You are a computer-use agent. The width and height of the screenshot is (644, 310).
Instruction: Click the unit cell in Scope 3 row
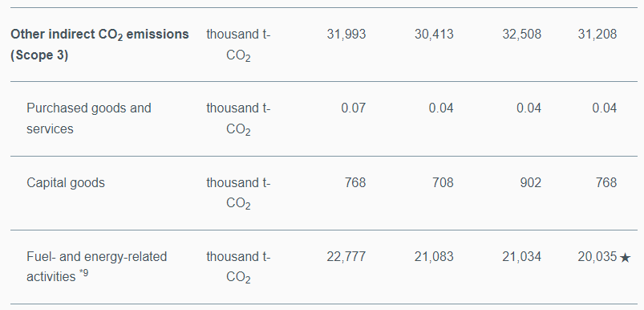tap(238, 45)
